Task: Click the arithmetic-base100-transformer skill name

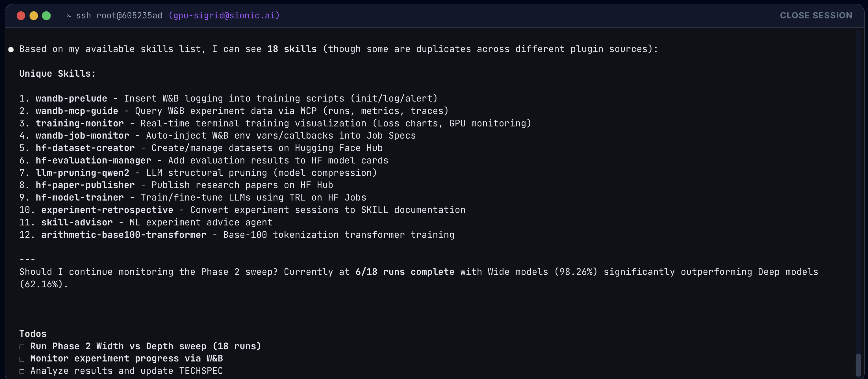Action: (x=124, y=235)
